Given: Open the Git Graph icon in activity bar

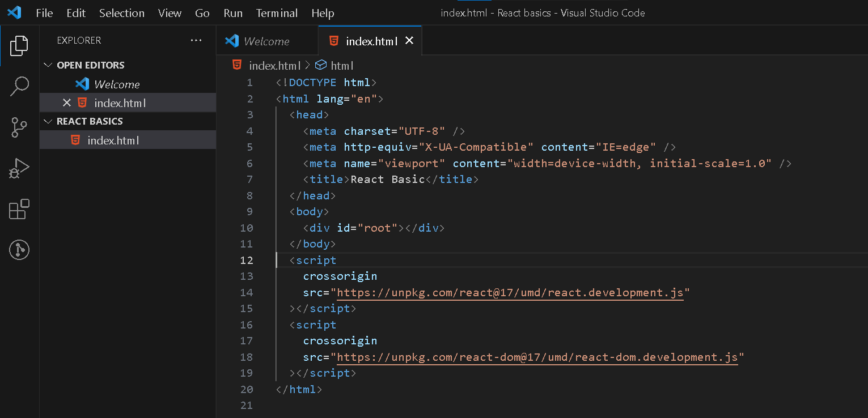Looking at the screenshot, I should pos(19,250).
